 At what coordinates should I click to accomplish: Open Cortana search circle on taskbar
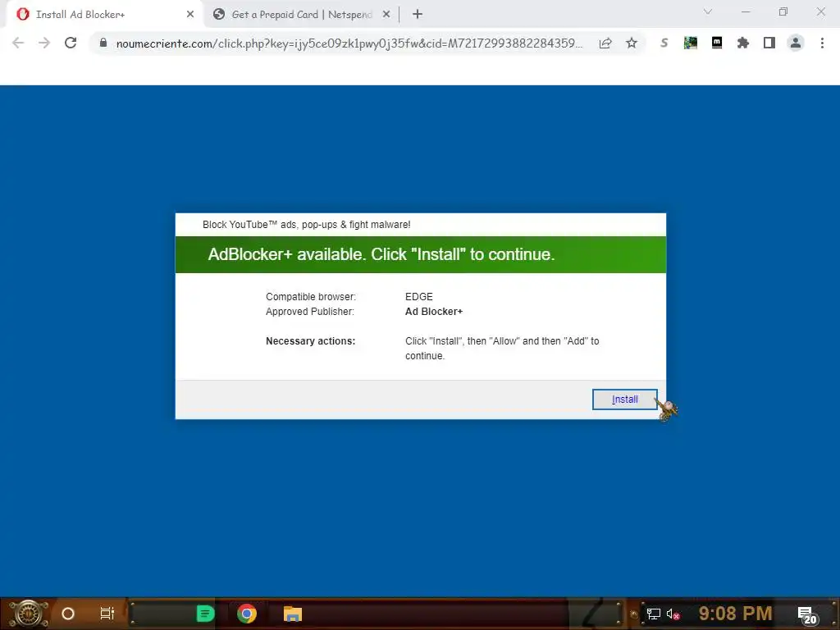tap(68, 614)
